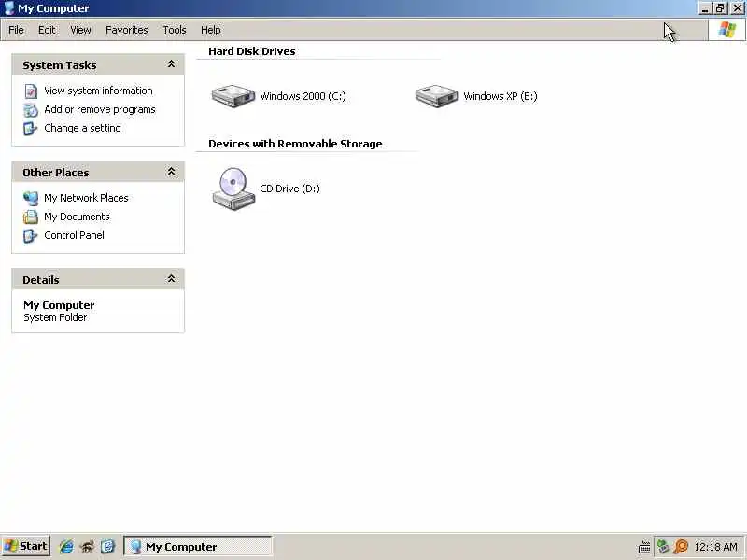The width and height of the screenshot is (747, 560).
Task: Click the Control Panel icon in Other Places
Action: click(x=31, y=236)
